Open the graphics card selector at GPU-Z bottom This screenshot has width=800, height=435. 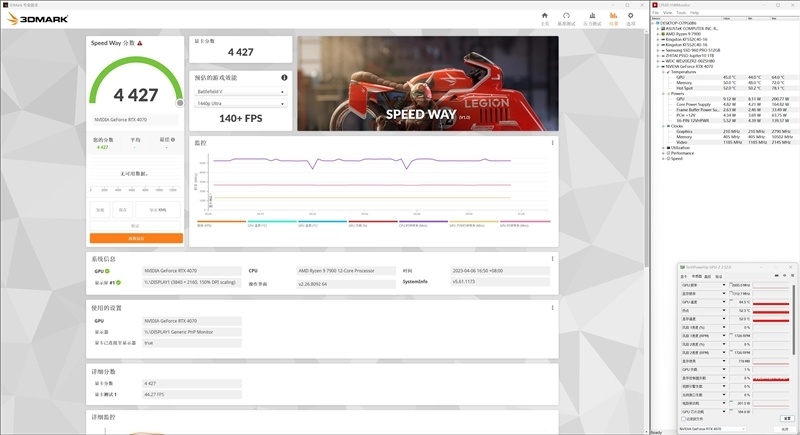(712, 429)
